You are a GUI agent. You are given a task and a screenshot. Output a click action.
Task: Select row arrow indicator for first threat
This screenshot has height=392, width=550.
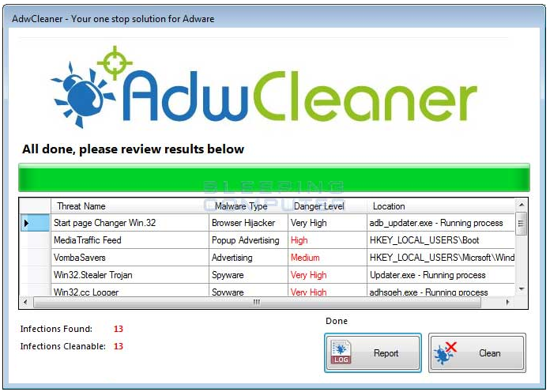tap(26, 224)
